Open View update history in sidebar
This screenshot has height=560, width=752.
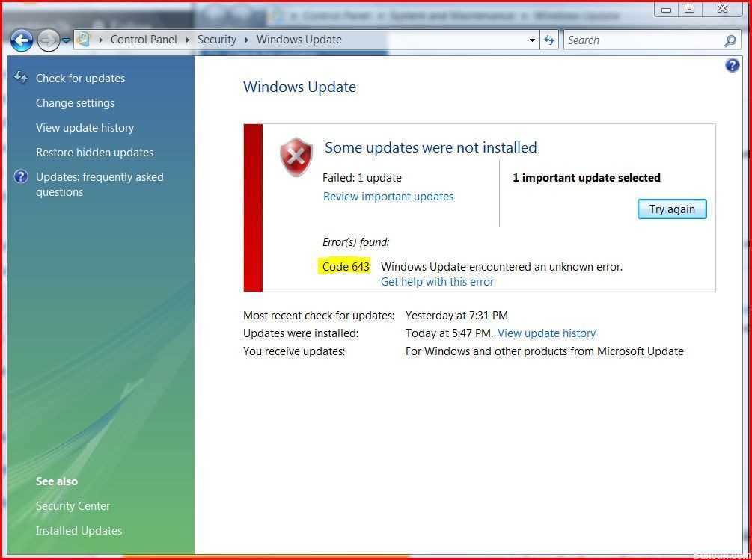[x=85, y=127]
